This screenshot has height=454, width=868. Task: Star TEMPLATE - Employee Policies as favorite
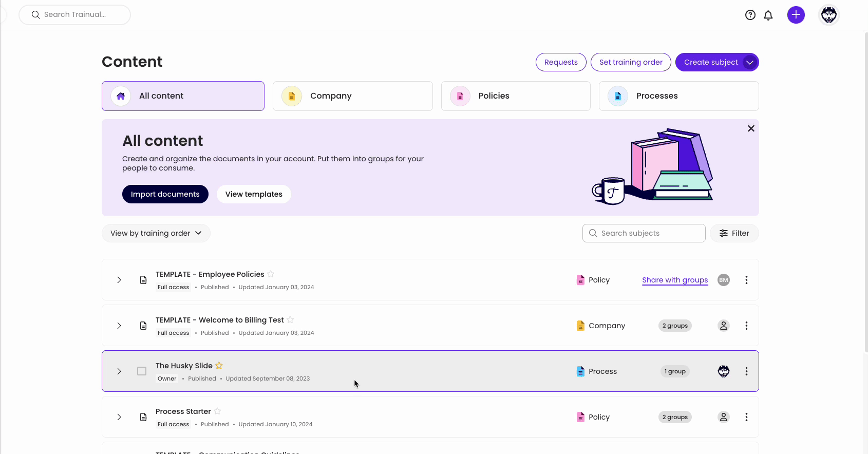click(271, 274)
